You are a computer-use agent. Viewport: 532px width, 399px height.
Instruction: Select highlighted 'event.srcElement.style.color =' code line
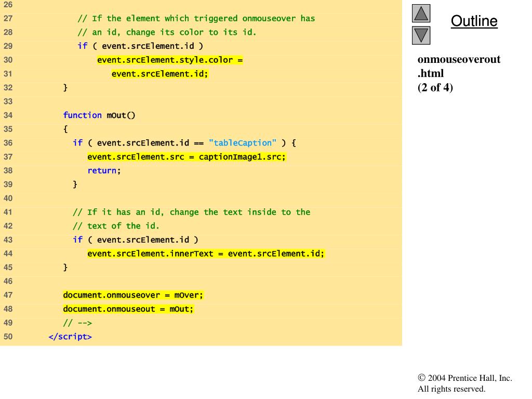[x=170, y=60]
